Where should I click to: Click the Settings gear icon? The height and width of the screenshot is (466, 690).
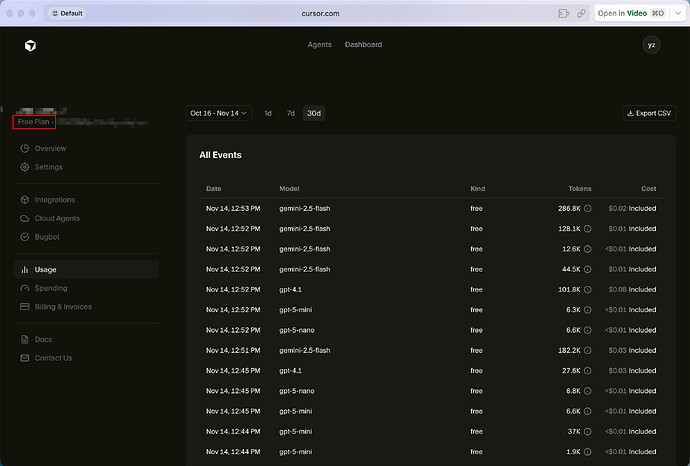coord(25,167)
